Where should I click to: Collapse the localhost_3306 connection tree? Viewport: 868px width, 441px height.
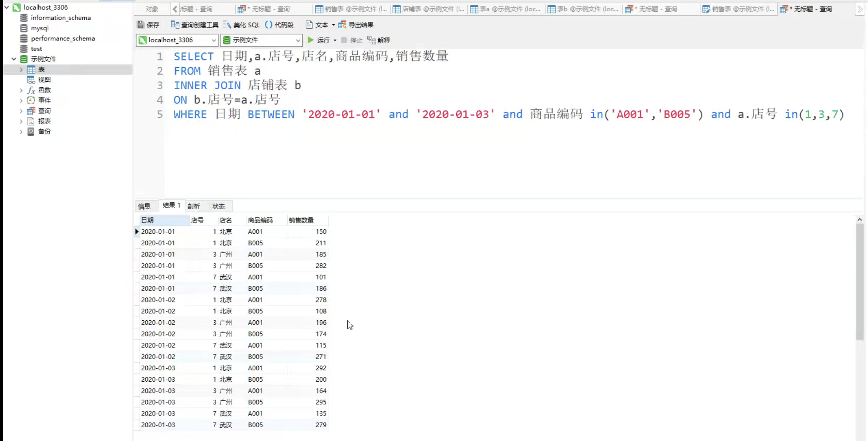(x=6, y=7)
